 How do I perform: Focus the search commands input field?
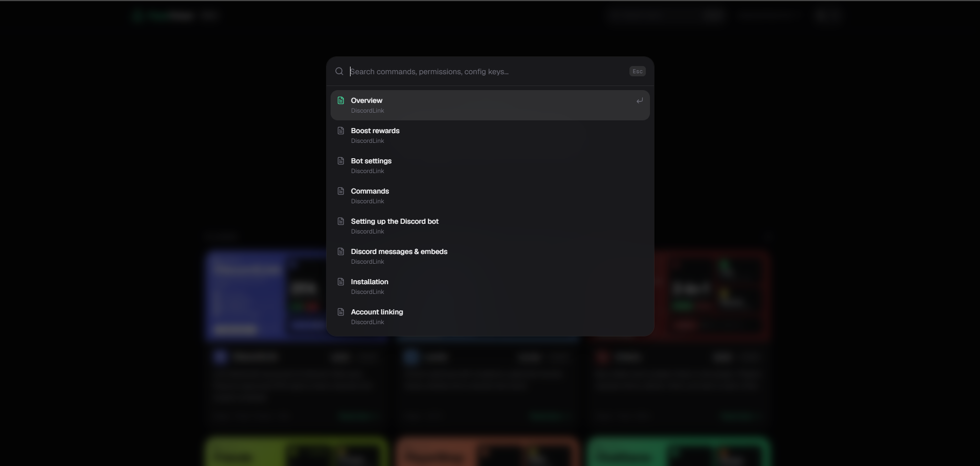(x=486, y=72)
